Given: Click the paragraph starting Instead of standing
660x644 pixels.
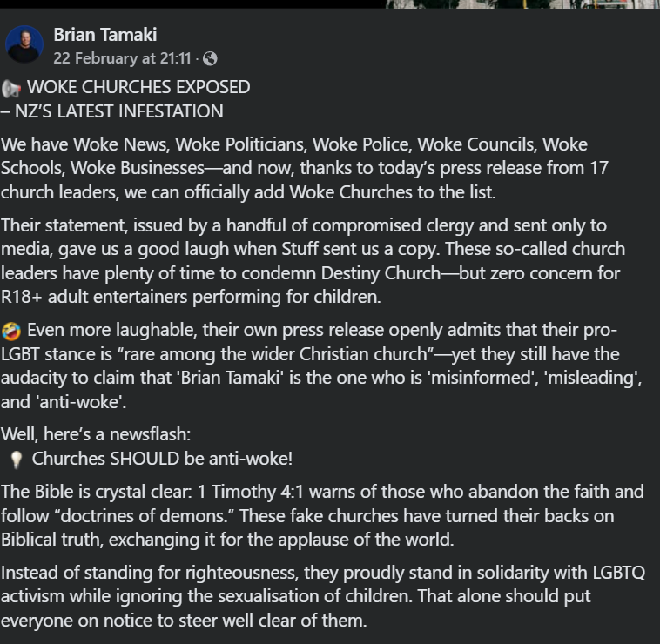Looking at the screenshot, I should pyautogui.click(x=323, y=596).
